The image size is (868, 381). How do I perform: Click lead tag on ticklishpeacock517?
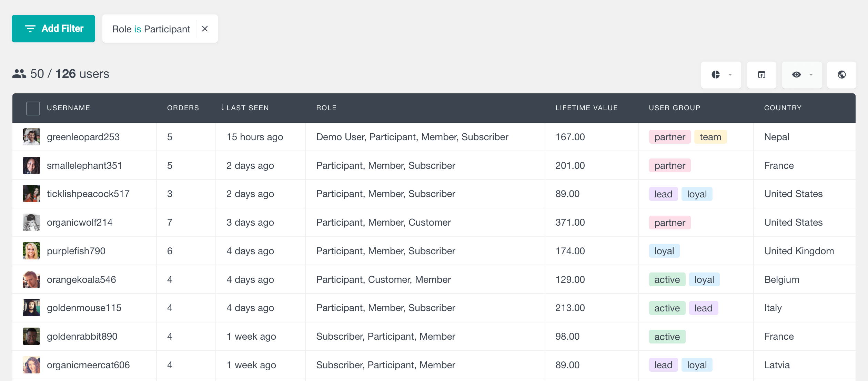coord(663,194)
